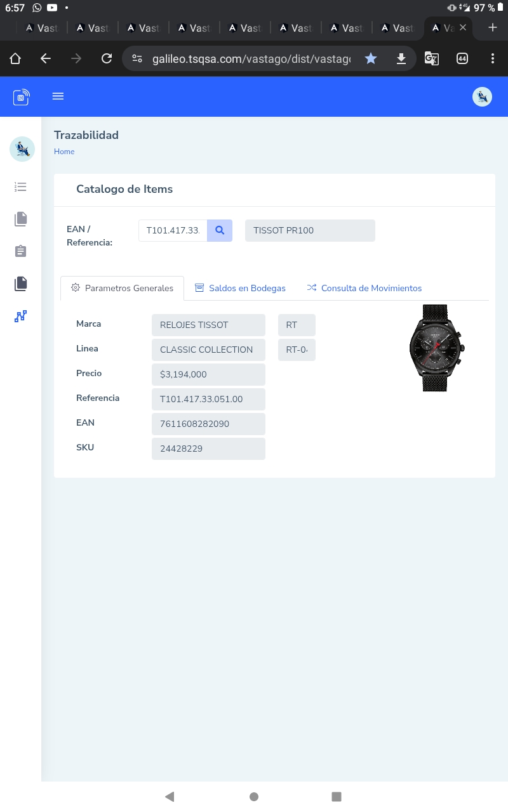Navigate forward in the browser
This screenshot has height=812, width=508.
point(76,58)
